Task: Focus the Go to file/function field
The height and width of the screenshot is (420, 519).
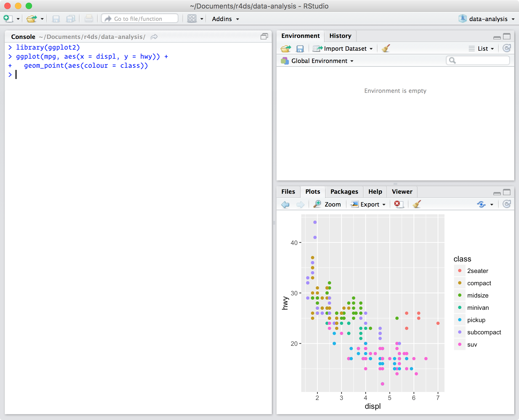Action: point(140,19)
